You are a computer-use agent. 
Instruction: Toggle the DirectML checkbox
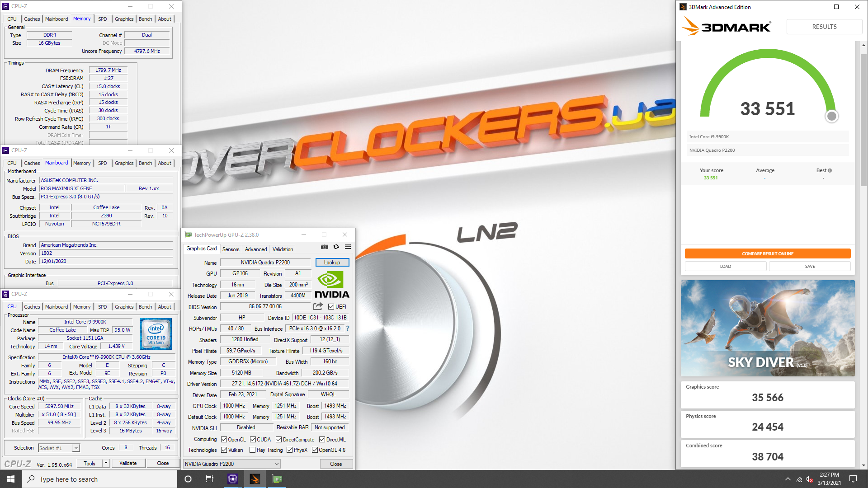point(322,440)
